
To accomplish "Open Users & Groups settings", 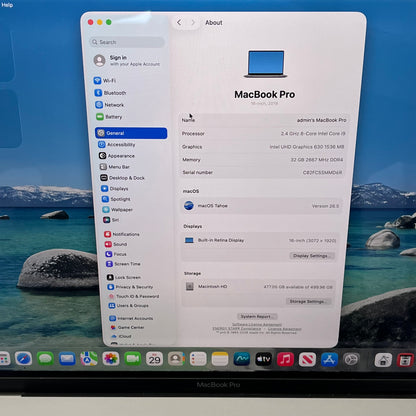I will [129, 305].
